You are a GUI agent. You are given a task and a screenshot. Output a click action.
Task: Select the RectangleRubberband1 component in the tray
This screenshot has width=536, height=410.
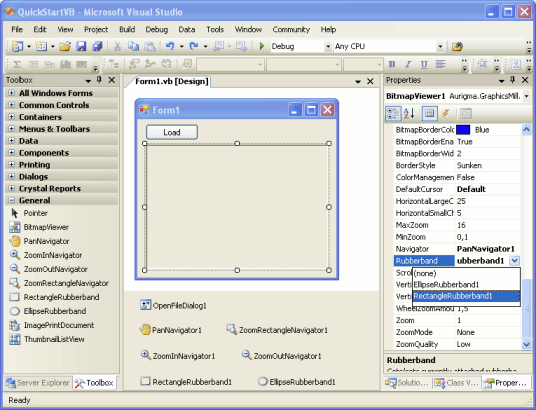coord(186,382)
